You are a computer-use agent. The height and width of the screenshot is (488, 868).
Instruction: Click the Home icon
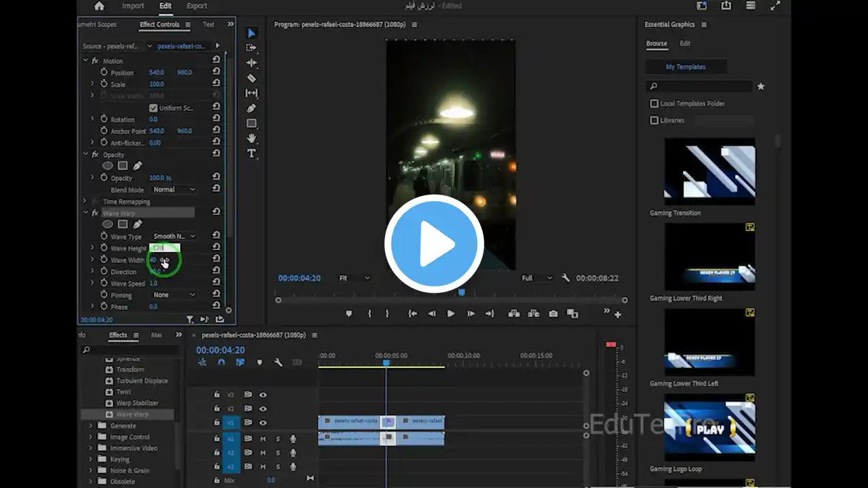[99, 6]
